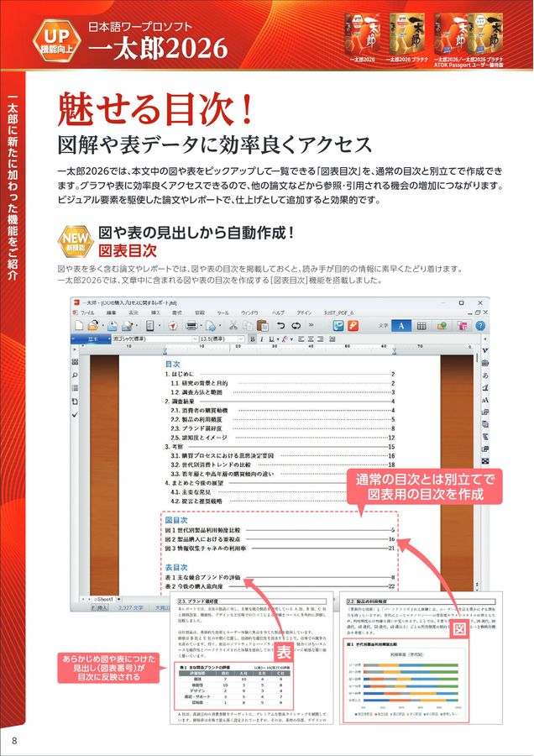Click the print preview magnifier icon
Image resolution: width=534 pixels, height=756 pixels.
pyautogui.click(x=212, y=327)
